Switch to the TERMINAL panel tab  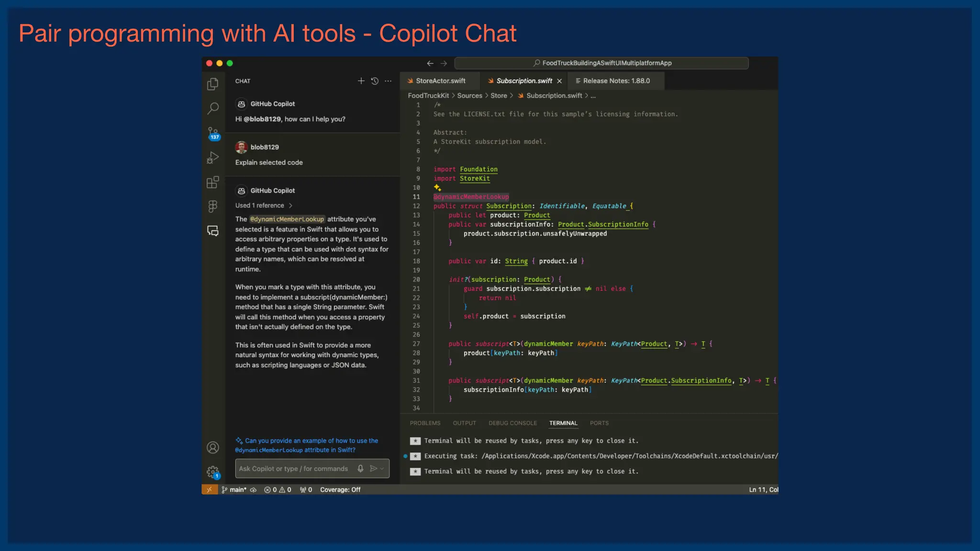click(563, 423)
